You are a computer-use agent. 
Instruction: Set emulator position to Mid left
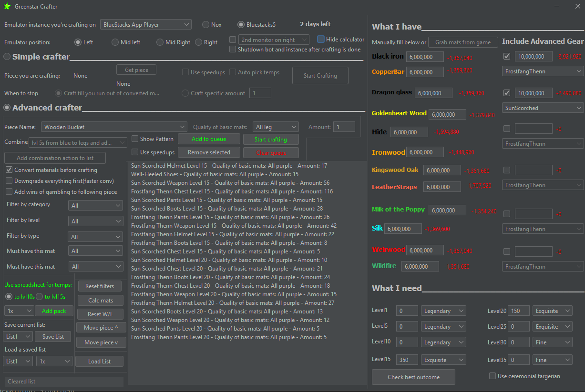pyautogui.click(x=115, y=42)
